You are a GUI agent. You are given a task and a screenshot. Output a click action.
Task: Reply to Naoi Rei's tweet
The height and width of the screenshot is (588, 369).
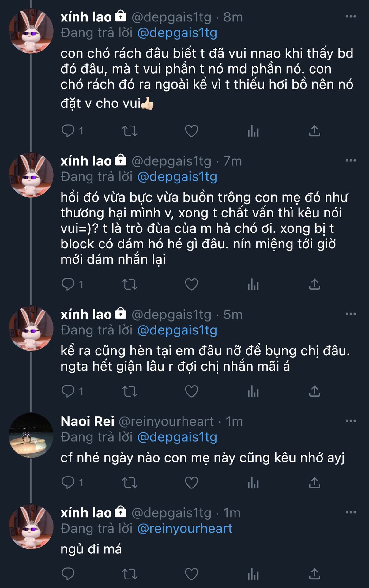pos(68,483)
